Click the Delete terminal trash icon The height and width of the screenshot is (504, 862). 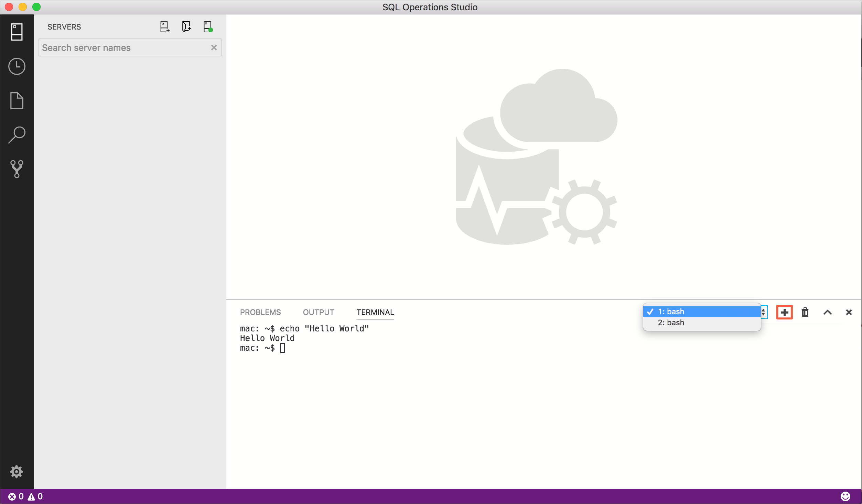coord(805,311)
